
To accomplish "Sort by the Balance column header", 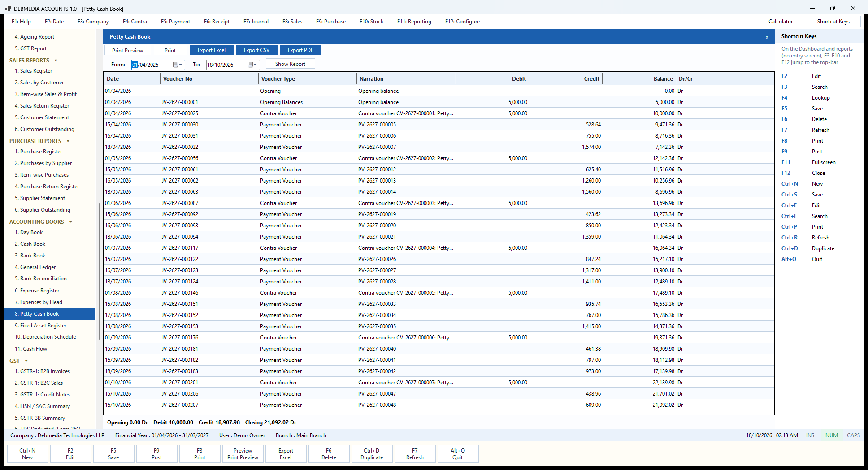I will click(x=639, y=79).
